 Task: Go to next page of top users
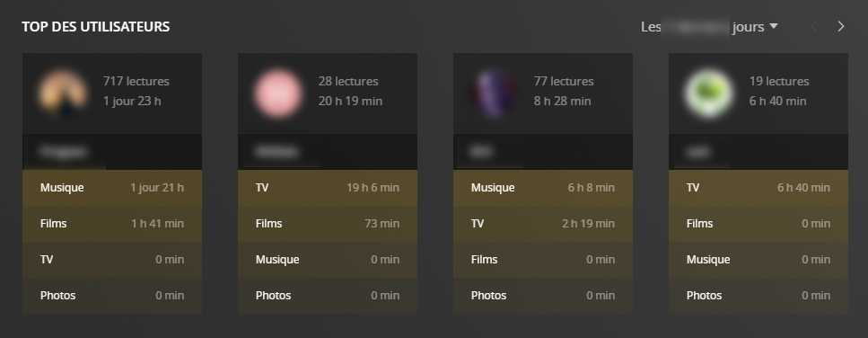coord(841,27)
